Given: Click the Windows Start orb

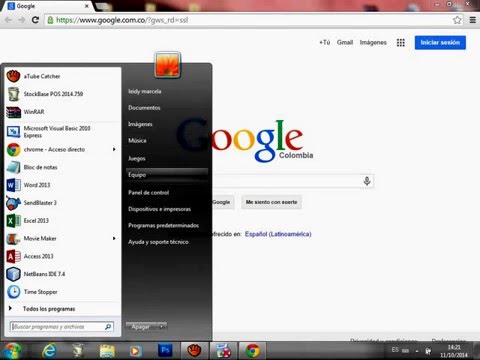Looking at the screenshot, I should coord(12,351).
